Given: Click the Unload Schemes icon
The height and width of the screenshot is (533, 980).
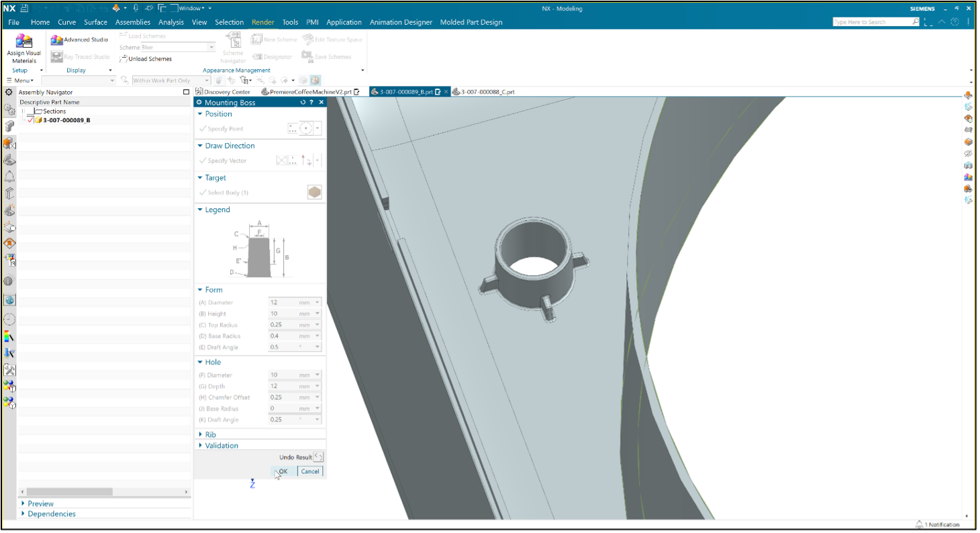Looking at the screenshot, I should tap(124, 59).
